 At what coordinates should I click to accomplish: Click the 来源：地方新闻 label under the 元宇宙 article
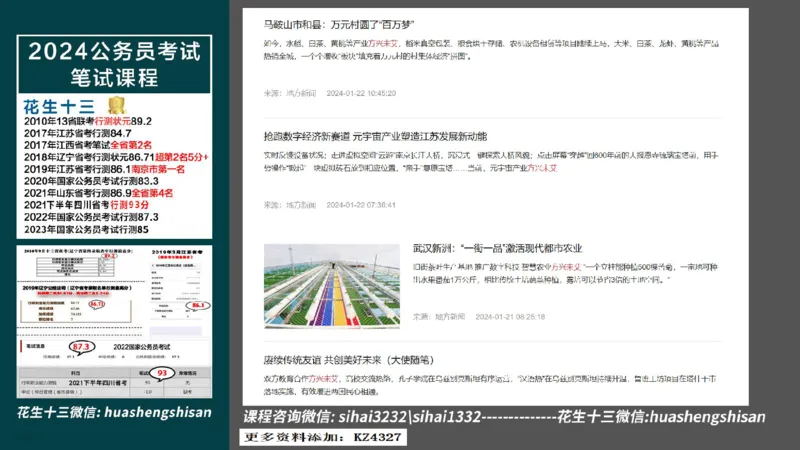tap(290, 205)
